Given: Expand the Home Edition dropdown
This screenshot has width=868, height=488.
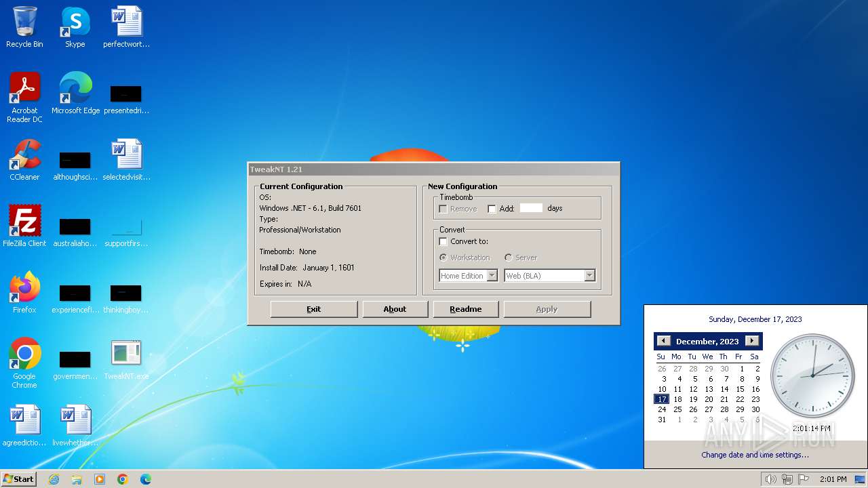Looking at the screenshot, I should pos(492,276).
